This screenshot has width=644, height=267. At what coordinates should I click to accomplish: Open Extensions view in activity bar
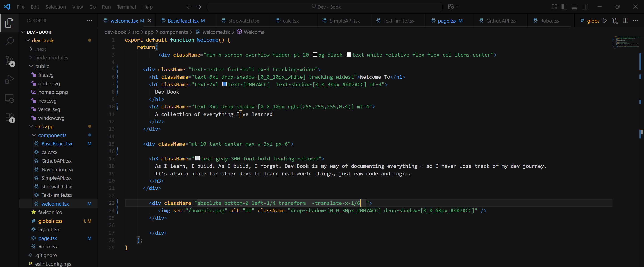pyautogui.click(x=9, y=117)
